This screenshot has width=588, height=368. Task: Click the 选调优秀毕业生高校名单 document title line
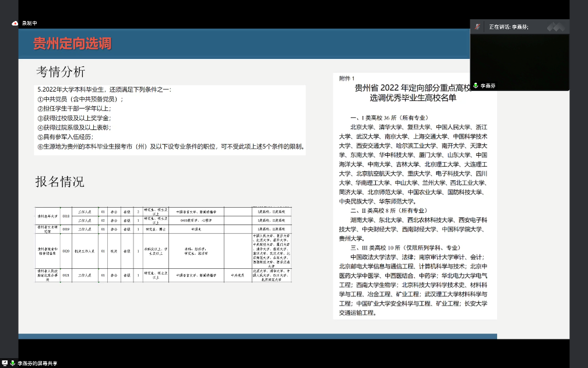click(413, 98)
